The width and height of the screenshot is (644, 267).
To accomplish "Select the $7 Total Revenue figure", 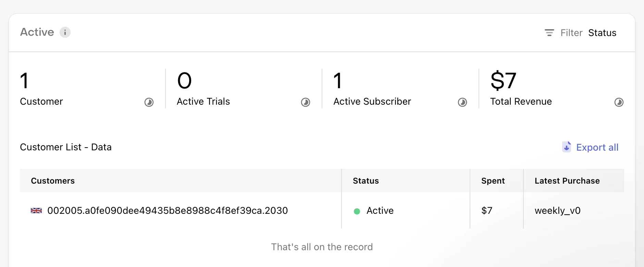I will [503, 81].
